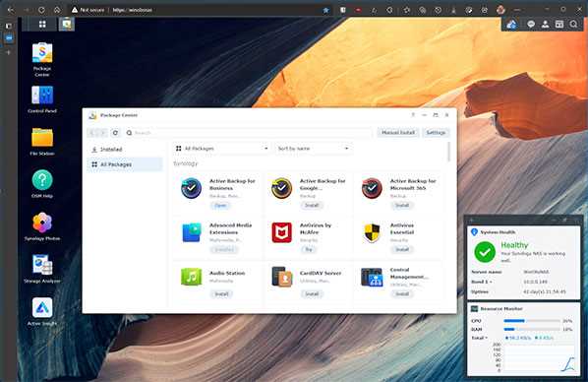Install Active Backup for Microsoft 365

pyautogui.click(x=402, y=205)
